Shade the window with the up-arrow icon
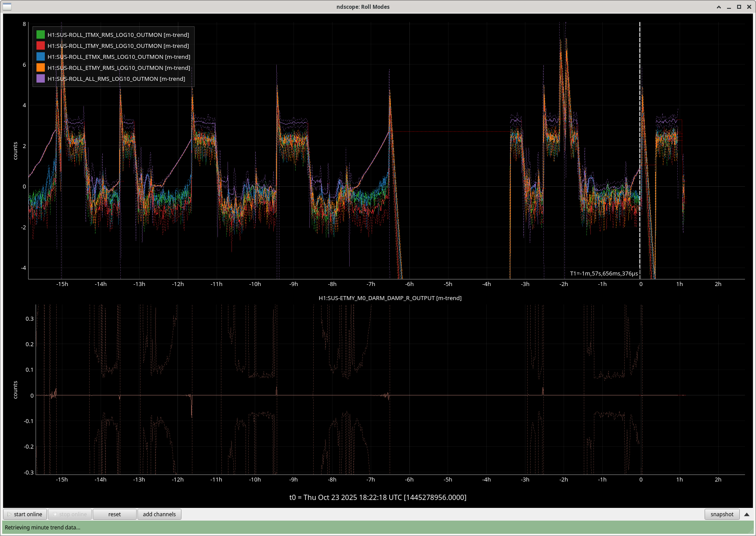 719,7
